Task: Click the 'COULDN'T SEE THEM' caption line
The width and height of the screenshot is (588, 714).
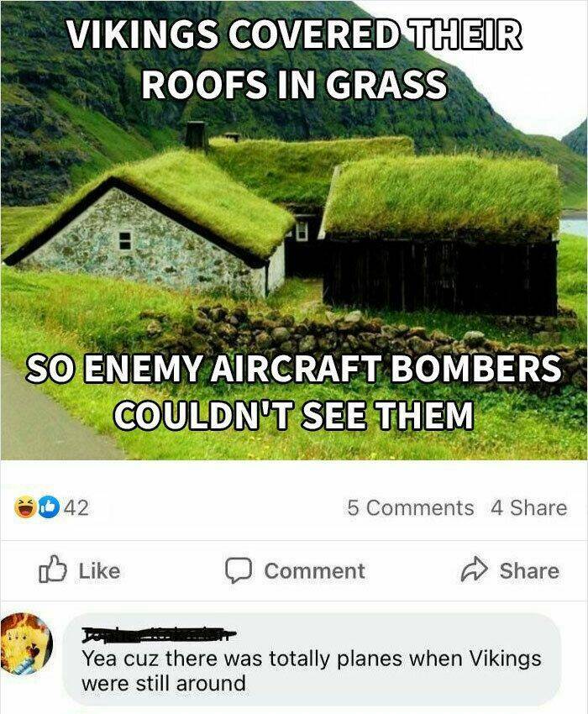Action: (294, 415)
